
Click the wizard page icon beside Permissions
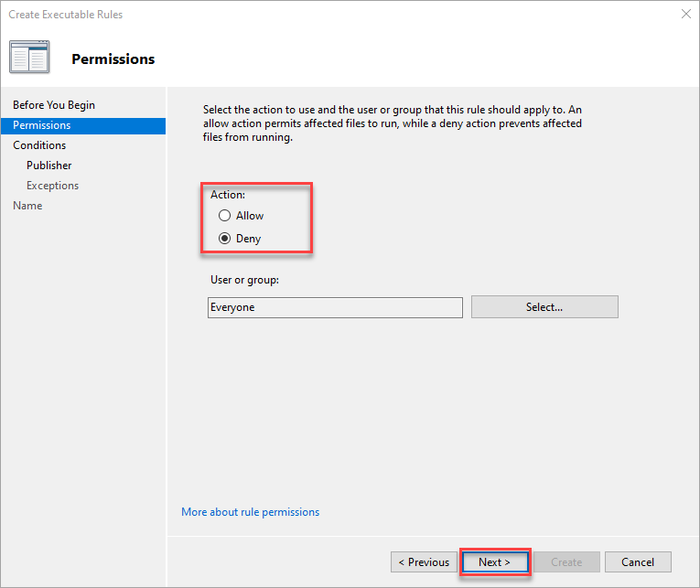[29, 57]
